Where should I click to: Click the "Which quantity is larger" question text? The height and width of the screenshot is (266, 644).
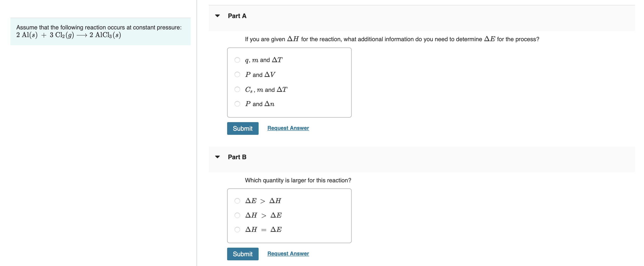coord(298,180)
